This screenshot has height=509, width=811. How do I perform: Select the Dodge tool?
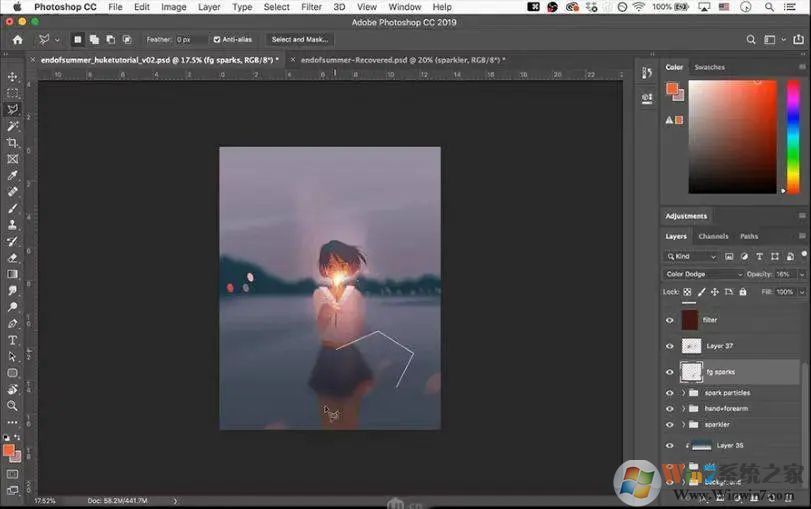click(x=12, y=307)
